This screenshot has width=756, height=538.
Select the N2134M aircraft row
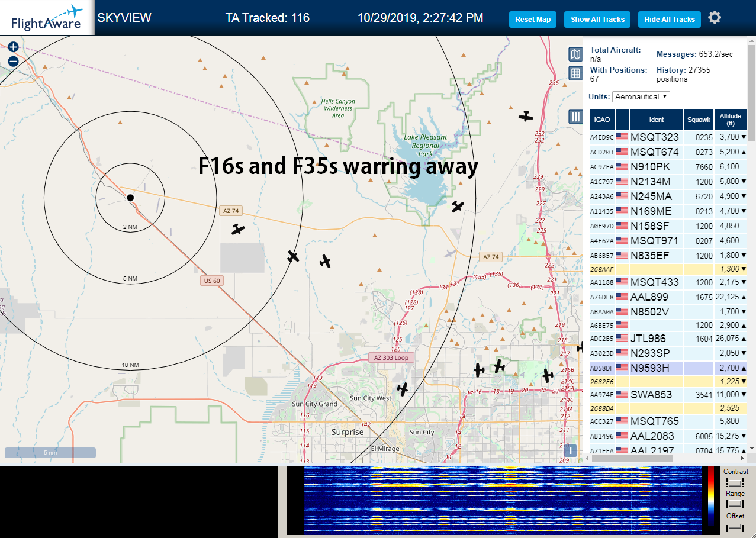click(x=668, y=181)
